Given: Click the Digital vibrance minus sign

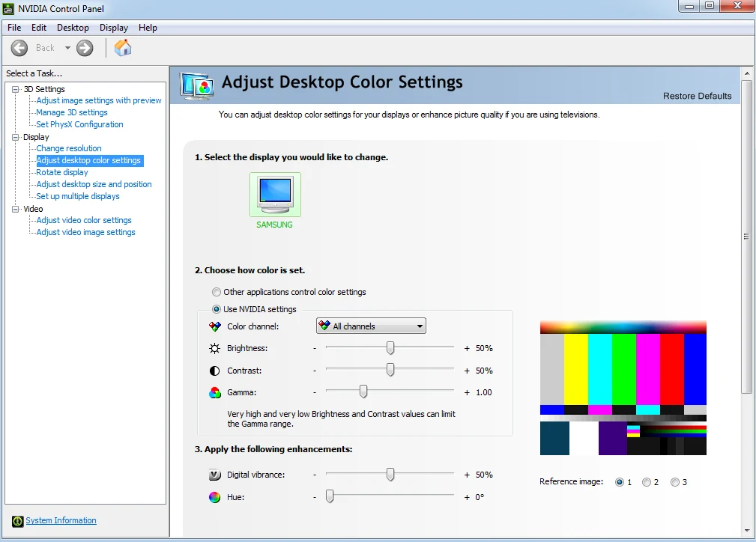Looking at the screenshot, I should (315, 475).
